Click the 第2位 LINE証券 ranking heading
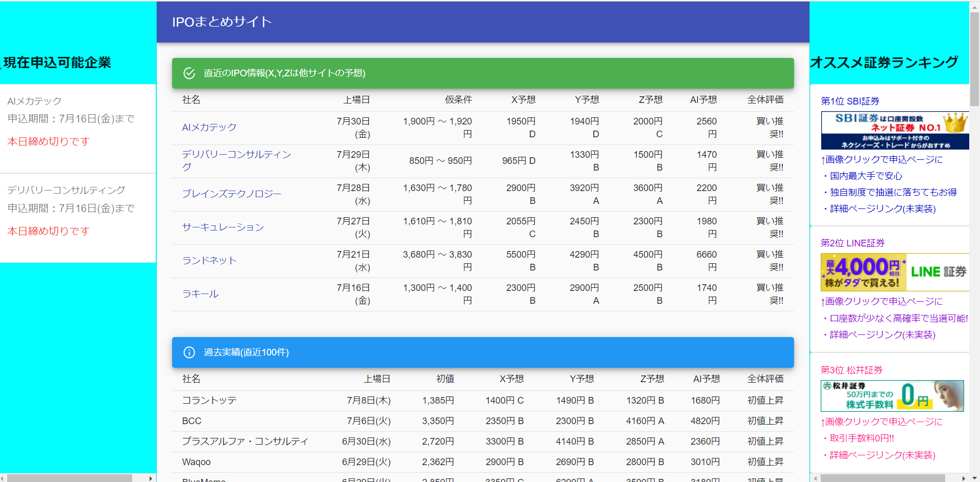The height and width of the screenshot is (482, 980). 852,243
